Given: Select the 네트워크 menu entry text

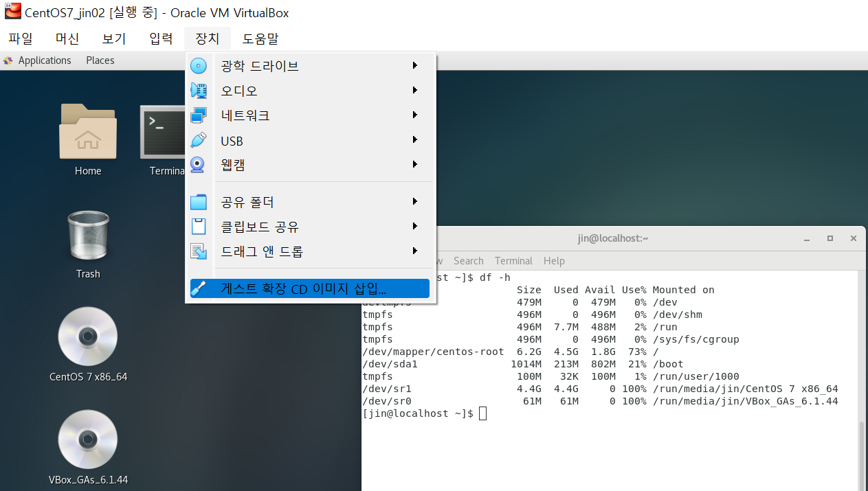Looking at the screenshot, I should (x=245, y=116).
